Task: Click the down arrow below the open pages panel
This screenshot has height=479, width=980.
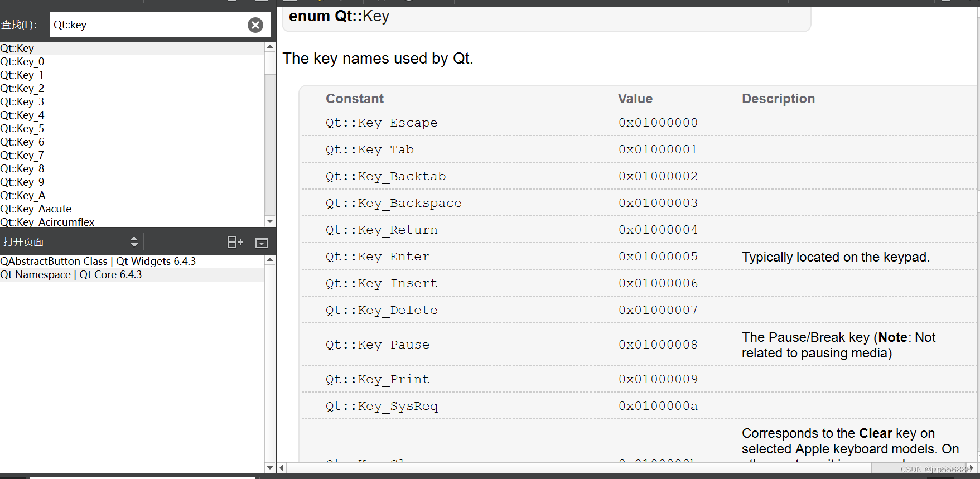Action: [x=270, y=468]
